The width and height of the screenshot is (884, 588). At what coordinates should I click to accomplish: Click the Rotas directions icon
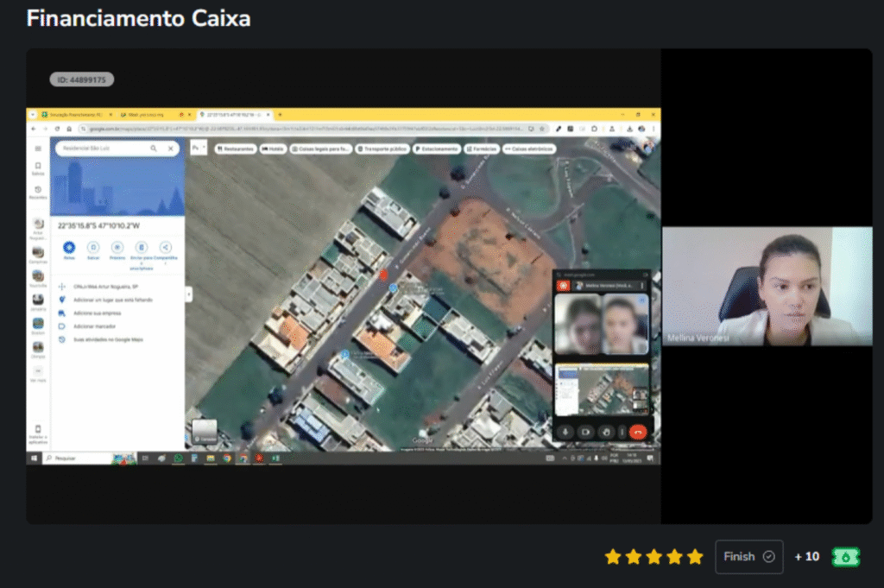tap(69, 247)
